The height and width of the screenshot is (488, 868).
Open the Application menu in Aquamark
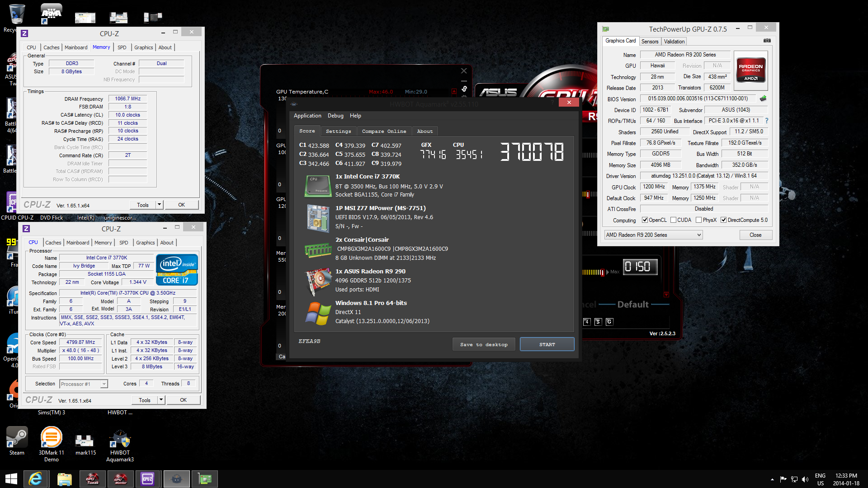pos(307,116)
